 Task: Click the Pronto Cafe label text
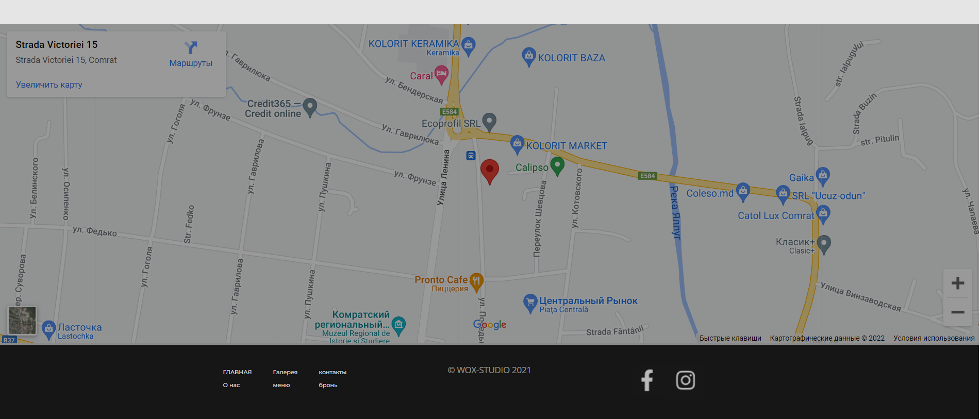441,279
